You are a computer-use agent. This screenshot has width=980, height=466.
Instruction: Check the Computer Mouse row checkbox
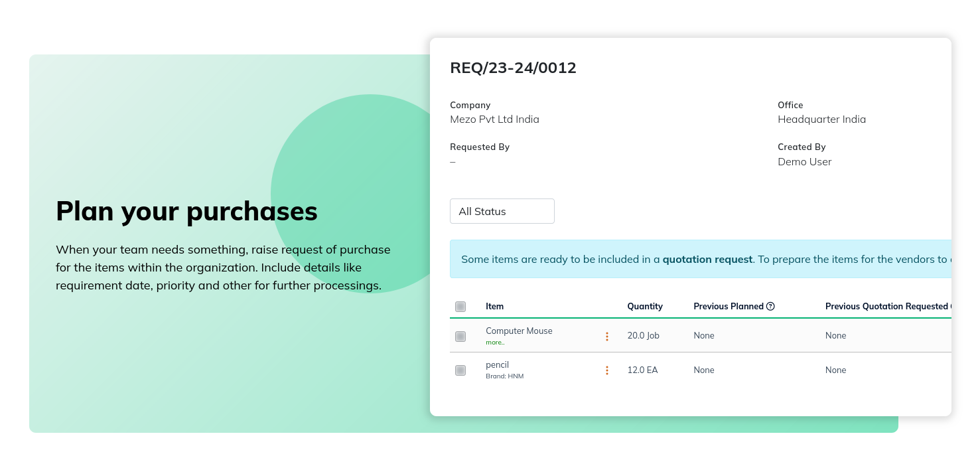tap(460, 337)
